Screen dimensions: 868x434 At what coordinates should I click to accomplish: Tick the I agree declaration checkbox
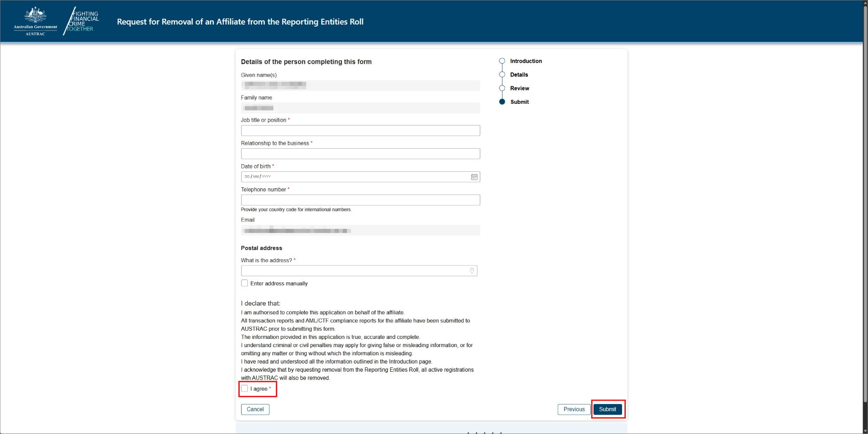click(244, 389)
